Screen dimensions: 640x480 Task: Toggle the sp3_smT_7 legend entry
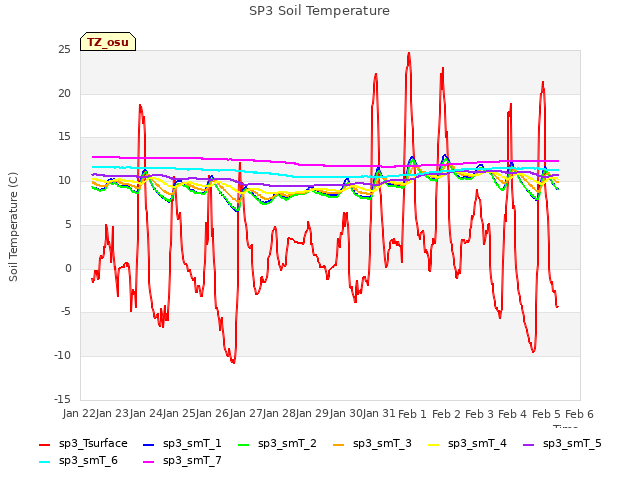click(x=182, y=461)
